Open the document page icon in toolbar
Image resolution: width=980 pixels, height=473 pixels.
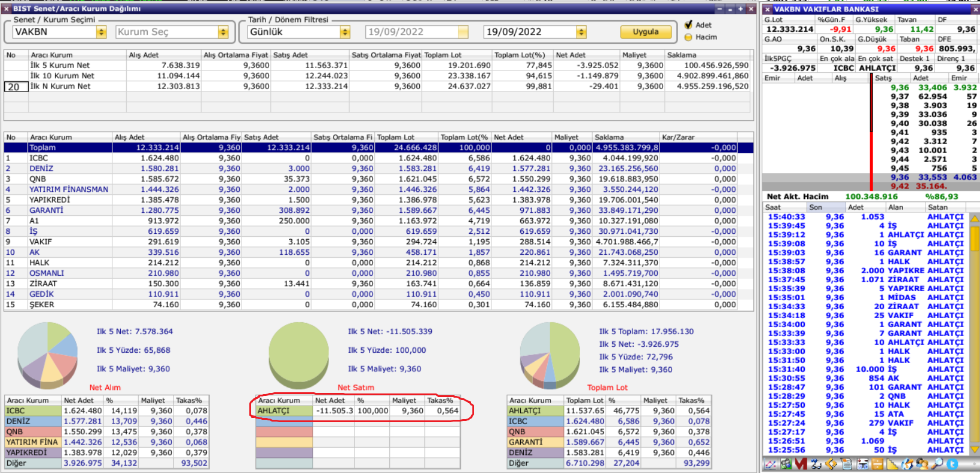[847, 464]
